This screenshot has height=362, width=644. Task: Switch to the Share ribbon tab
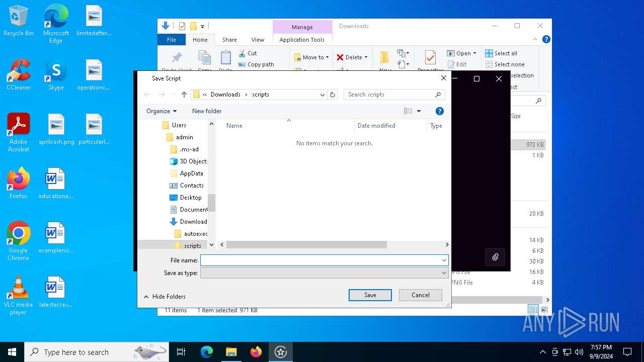coord(229,40)
